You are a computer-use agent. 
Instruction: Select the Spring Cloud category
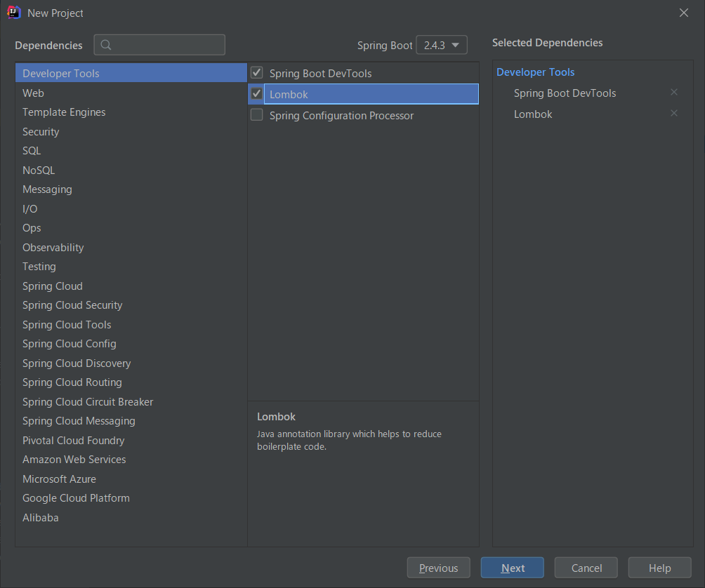click(x=131, y=286)
